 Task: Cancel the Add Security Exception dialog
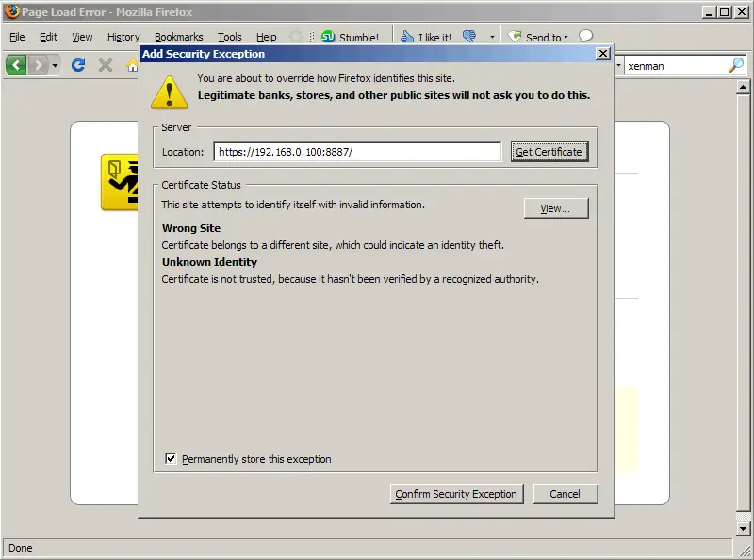point(565,494)
